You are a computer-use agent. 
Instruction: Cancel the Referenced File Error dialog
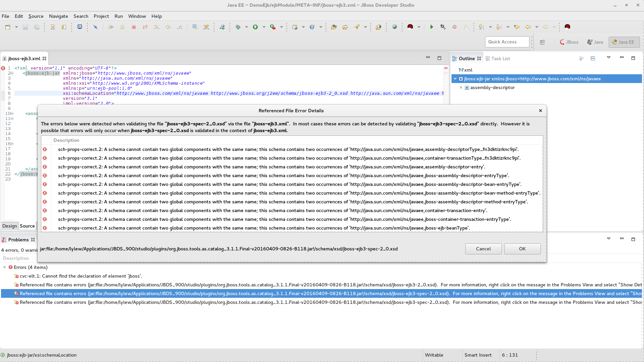483,249
